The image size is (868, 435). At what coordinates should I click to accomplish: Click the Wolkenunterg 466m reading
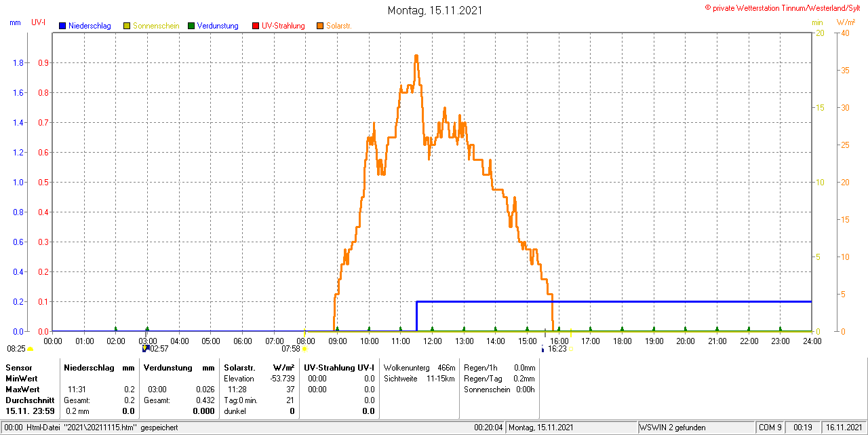419,368
